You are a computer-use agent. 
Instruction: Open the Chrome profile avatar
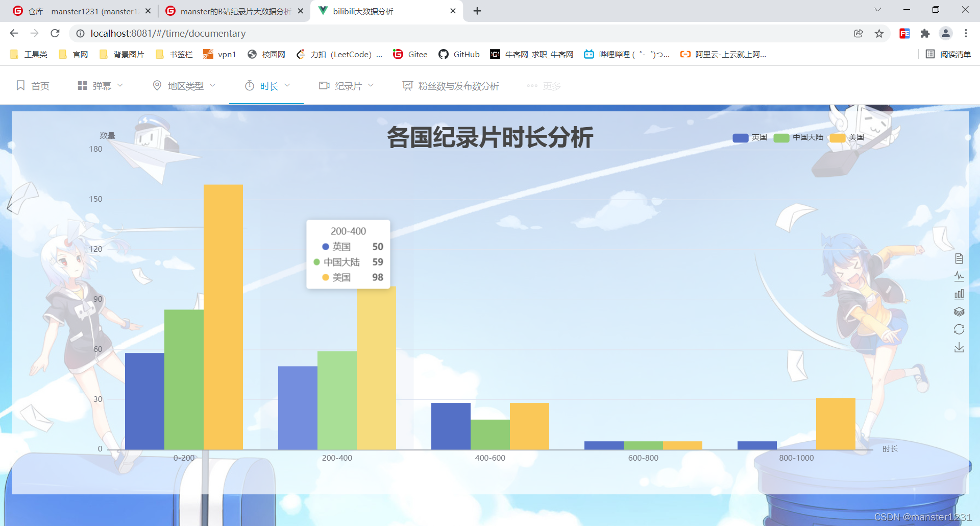coord(946,33)
